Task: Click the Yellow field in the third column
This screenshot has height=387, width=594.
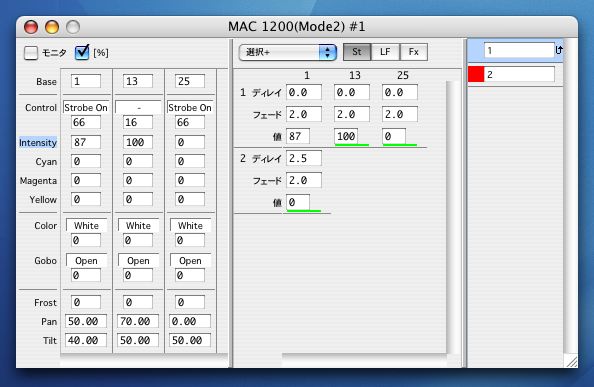Action: click(190, 200)
